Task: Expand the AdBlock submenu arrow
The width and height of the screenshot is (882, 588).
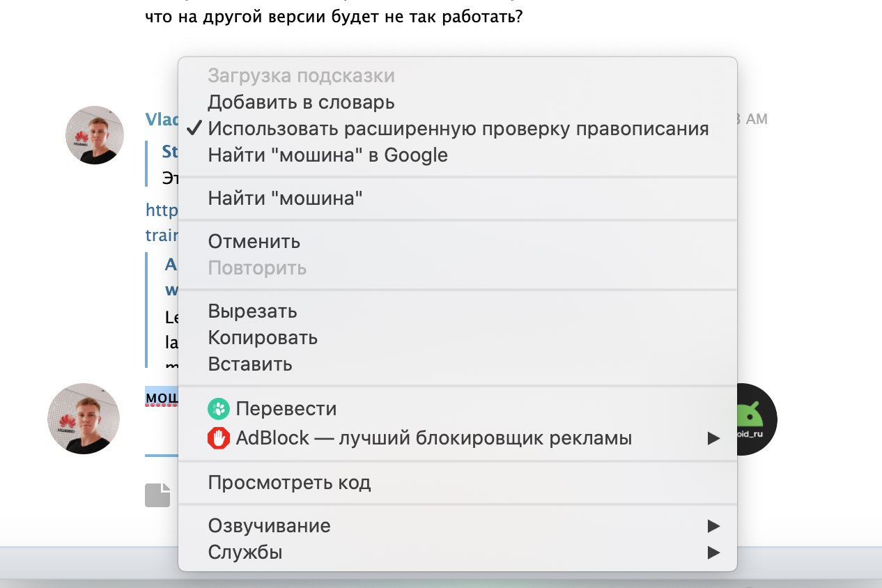Action: click(x=713, y=438)
